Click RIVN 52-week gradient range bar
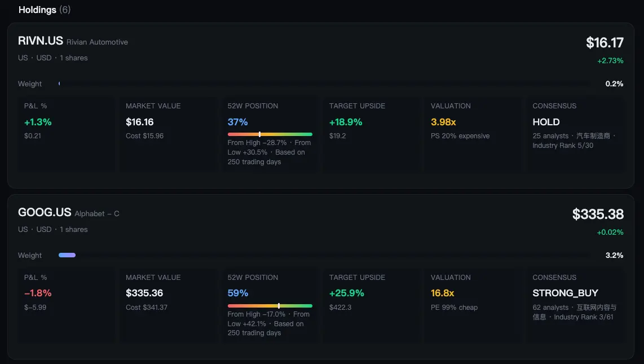This screenshot has height=364, width=644. pyautogui.click(x=270, y=134)
